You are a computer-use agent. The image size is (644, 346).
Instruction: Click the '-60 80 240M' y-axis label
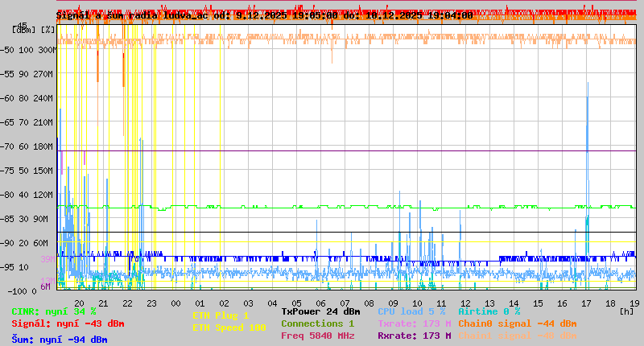click(27, 98)
